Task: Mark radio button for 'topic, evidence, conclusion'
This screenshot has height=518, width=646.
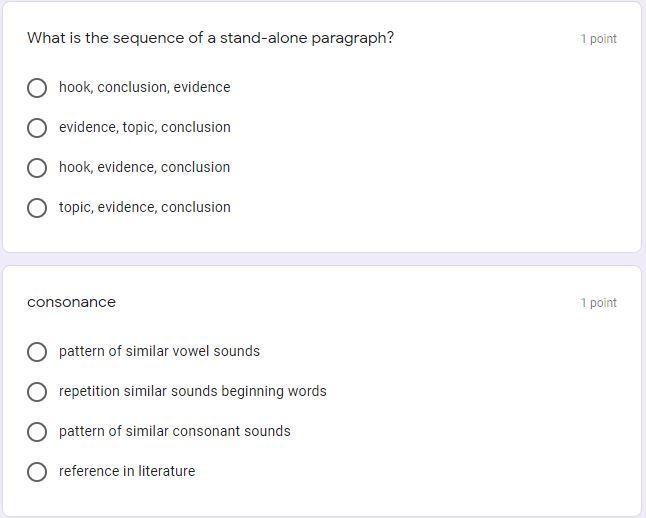Action: (37, 208)
